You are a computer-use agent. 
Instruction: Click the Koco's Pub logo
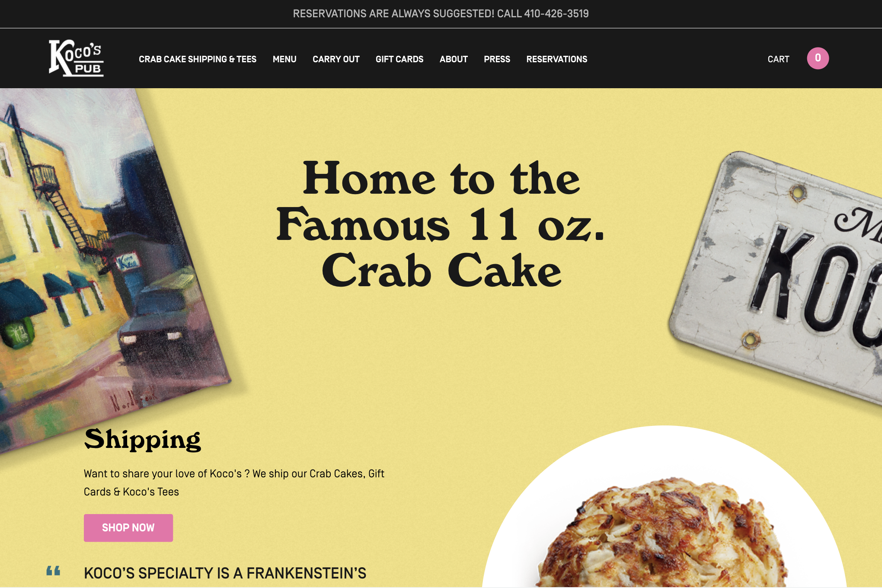point(76,58)
